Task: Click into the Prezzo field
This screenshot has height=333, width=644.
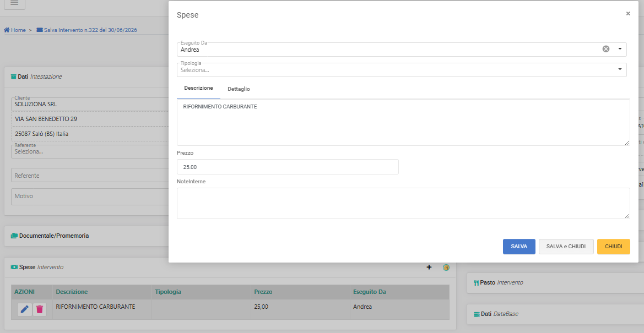Action: 288,167
